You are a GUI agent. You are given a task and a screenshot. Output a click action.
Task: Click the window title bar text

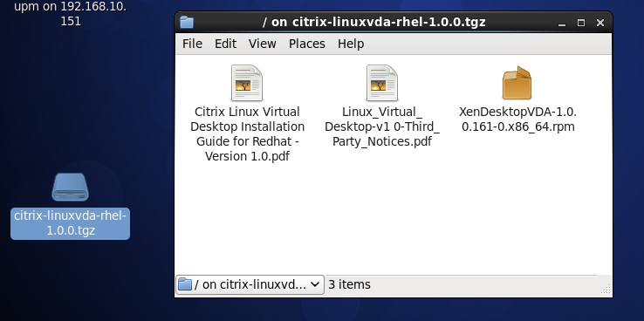(374, 22)
